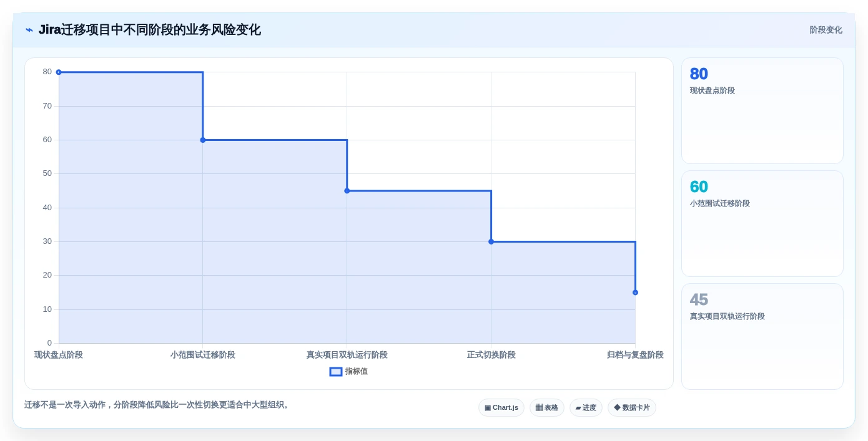This screenshot has width=868, height=441.
Task: Click the data point at value 60
Action: pyautogui.click(x=203, y=140)
